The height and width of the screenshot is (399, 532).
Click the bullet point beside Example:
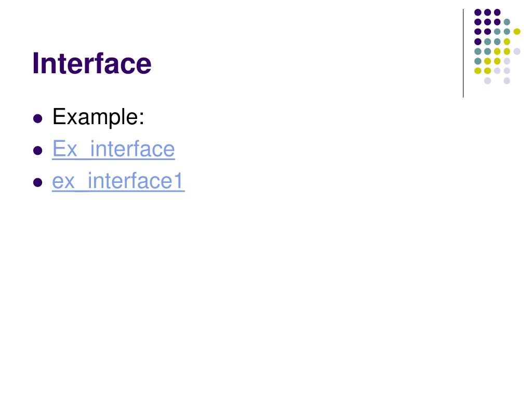[37, 118]
